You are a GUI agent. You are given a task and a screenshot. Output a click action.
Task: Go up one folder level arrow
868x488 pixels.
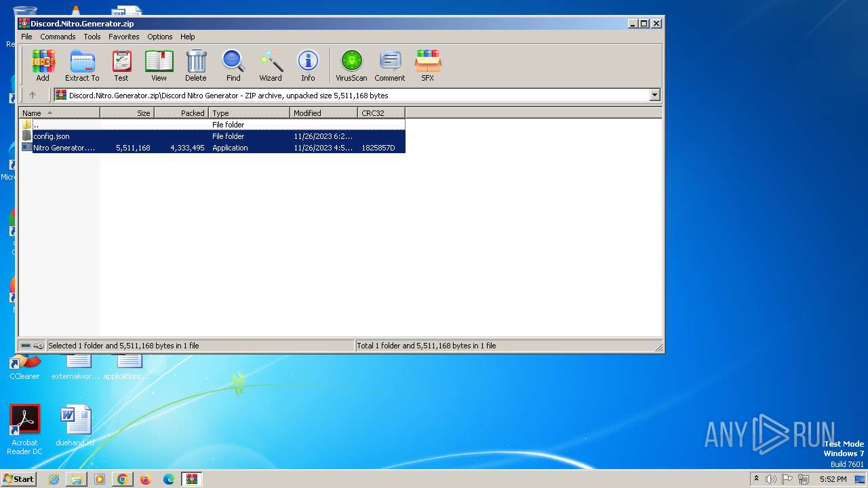point(32,96)
